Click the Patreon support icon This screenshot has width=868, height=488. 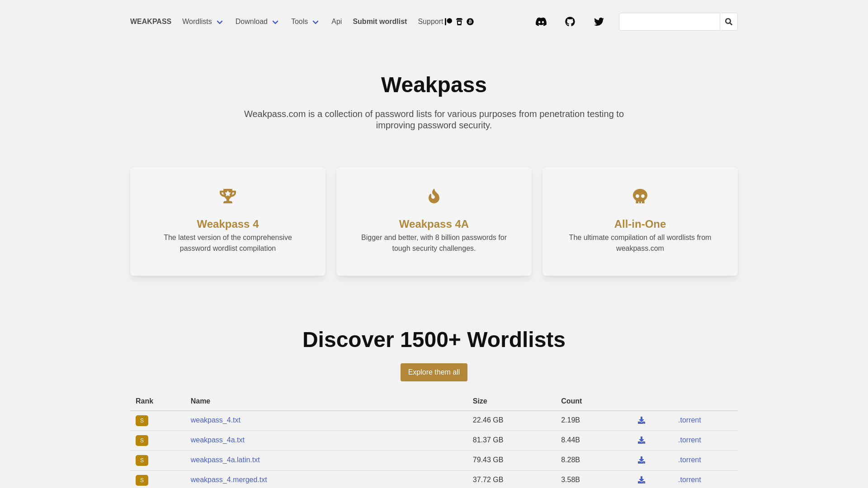point(448,22)
